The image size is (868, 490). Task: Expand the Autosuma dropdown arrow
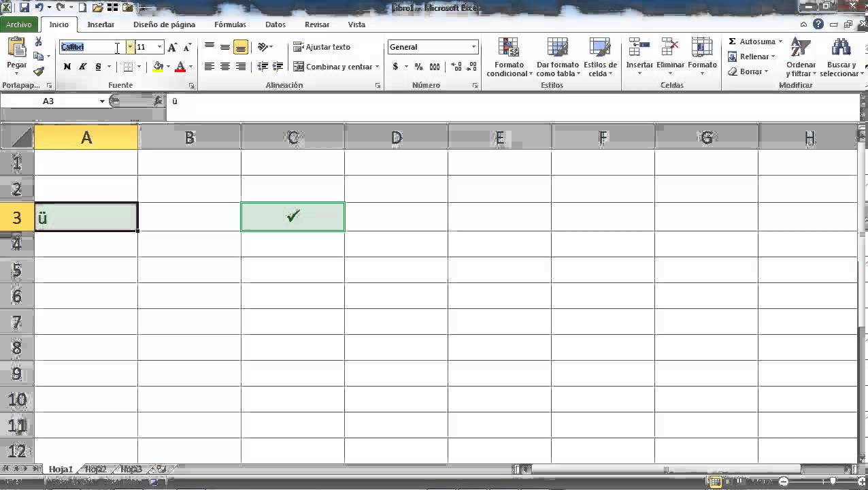780,42
